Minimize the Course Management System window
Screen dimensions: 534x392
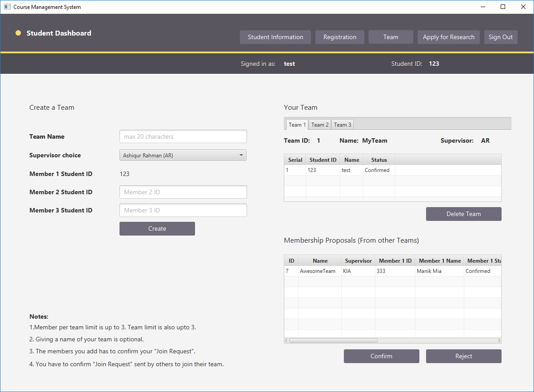(x=483, y=7)
